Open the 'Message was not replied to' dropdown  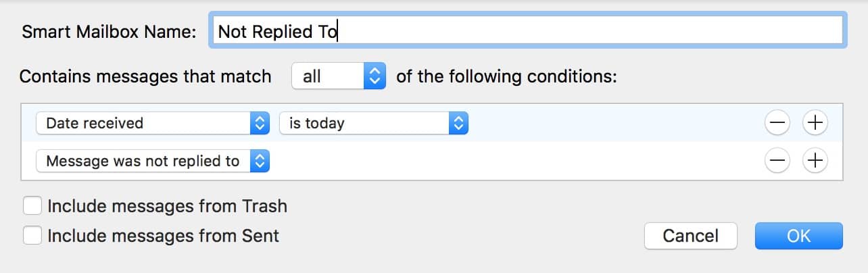153,161
